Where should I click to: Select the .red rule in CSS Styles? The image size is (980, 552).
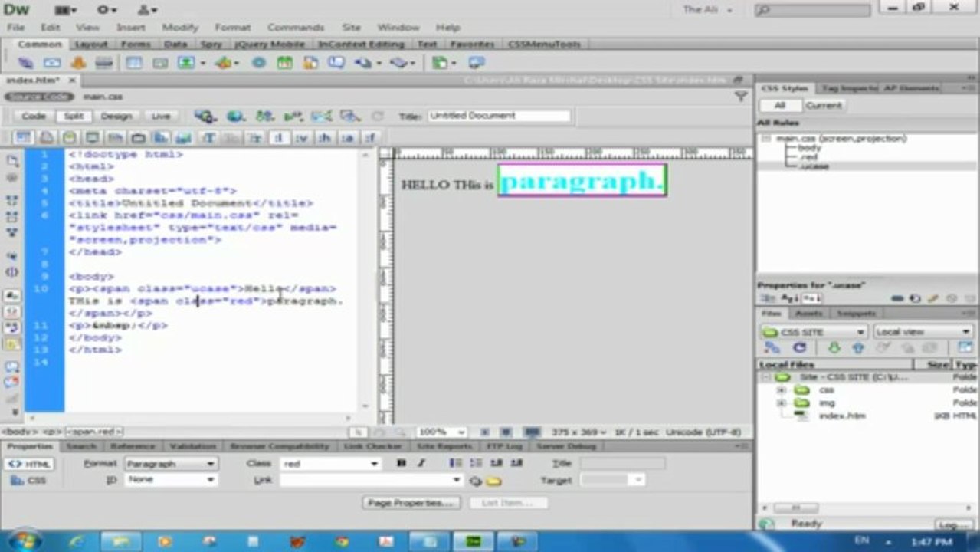click(x=808, y=156)
